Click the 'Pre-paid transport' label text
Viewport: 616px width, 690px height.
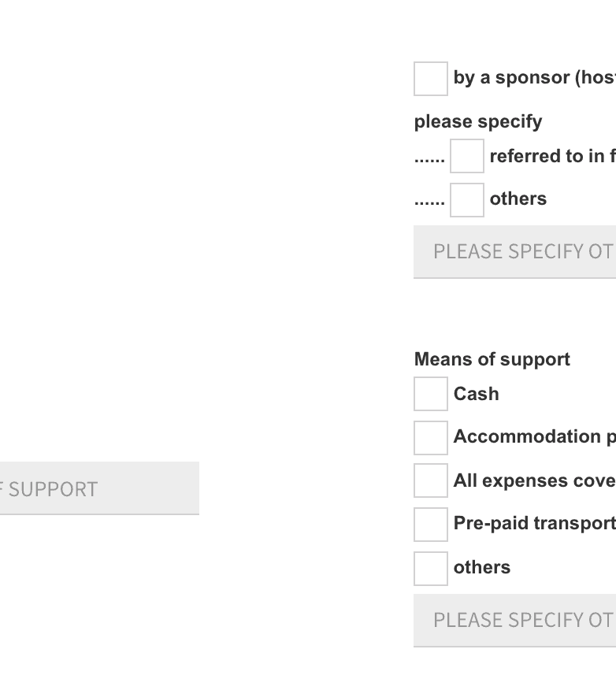tap(534, 523)
